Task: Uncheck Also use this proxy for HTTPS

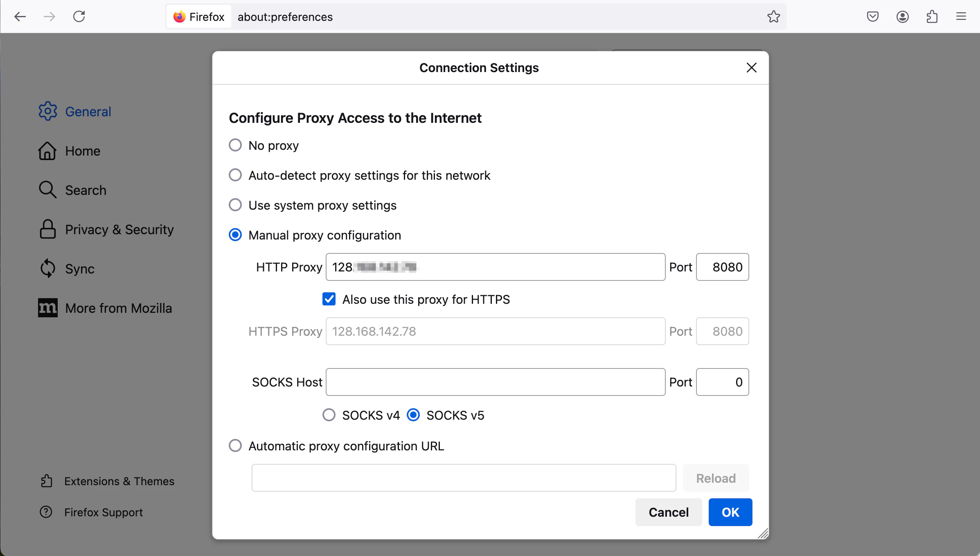Action: pyautogui.click(x=329, y=299)
